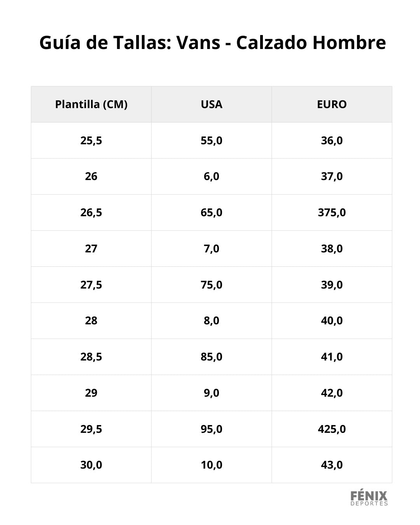
Task: Select the USA size 55,0 cell
Action: [x=212, y=140]
